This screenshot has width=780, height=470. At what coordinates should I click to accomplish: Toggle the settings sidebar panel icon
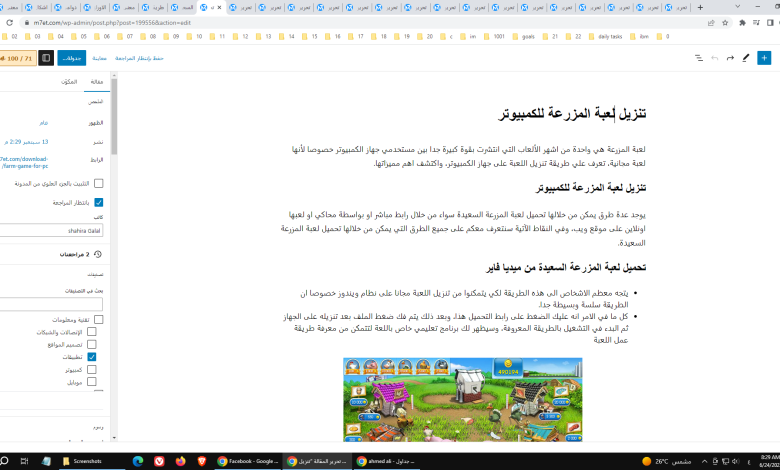[x=46, y=58]
